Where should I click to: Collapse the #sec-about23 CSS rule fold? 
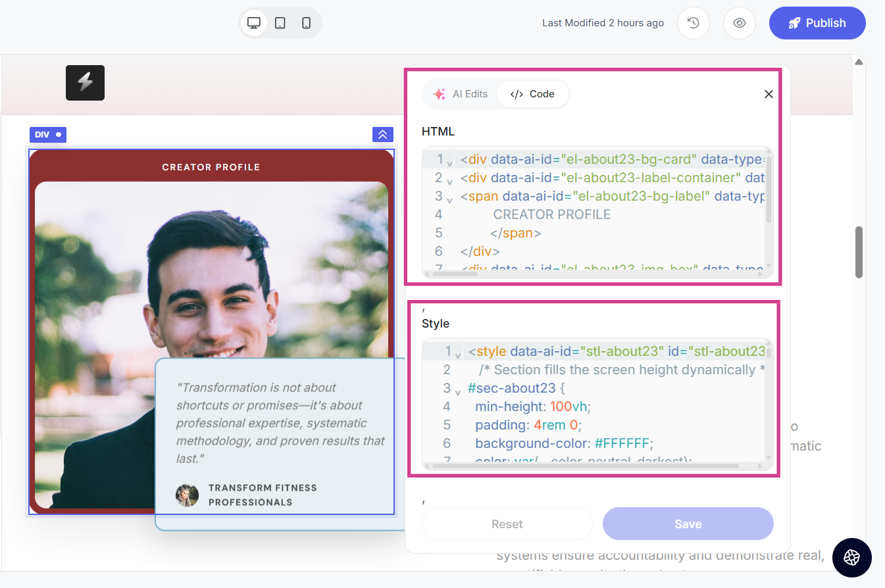[457, 391]
